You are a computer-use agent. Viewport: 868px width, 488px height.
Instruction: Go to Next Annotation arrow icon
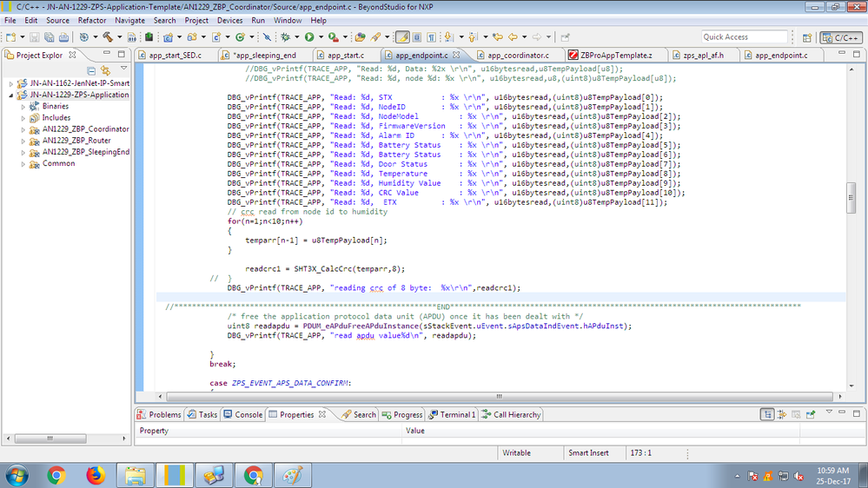pos(448,37)
